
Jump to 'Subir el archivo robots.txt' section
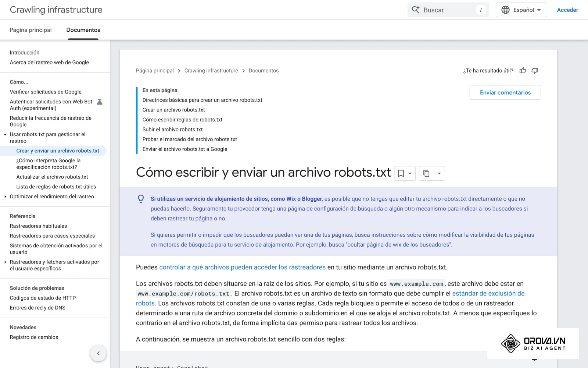click(172, 130)
